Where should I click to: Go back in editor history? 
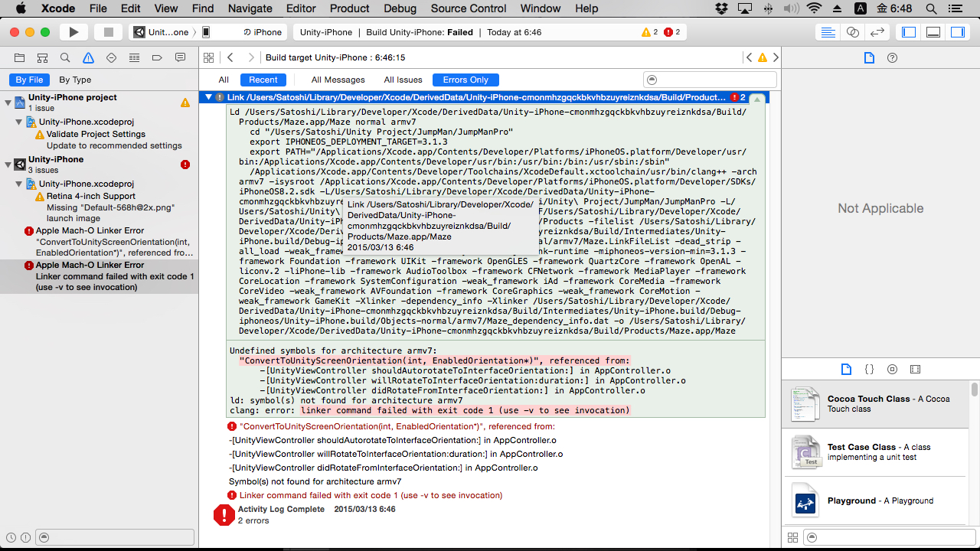(x=230, y=57)
